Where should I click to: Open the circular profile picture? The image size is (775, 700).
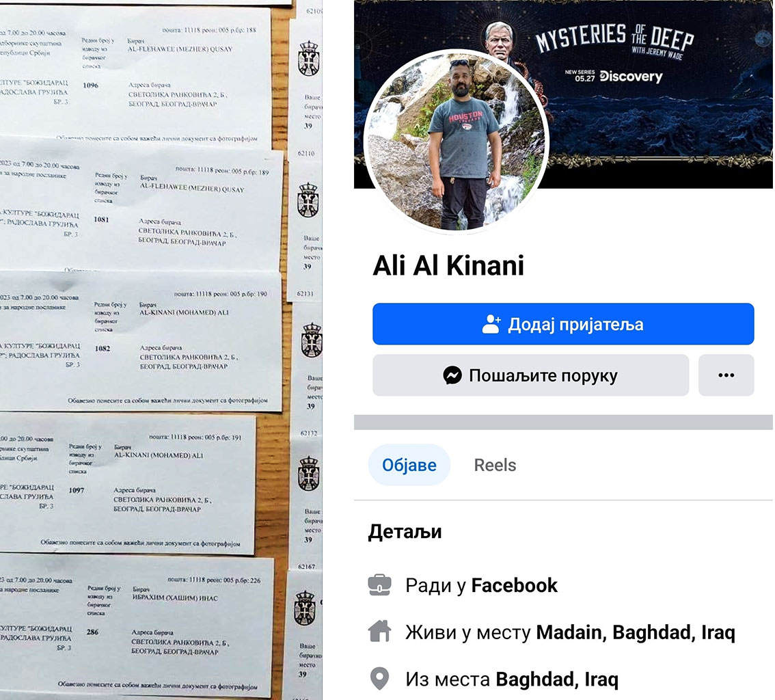(x=457, y=140)
